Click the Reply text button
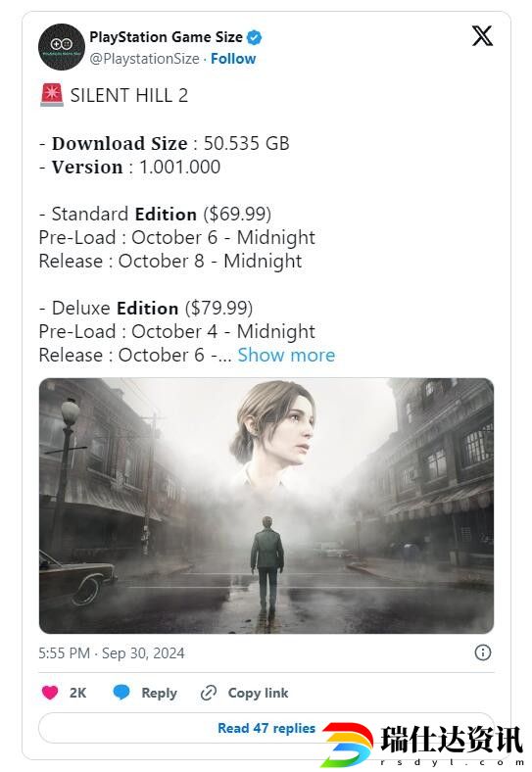 click(x=159, y=693)
